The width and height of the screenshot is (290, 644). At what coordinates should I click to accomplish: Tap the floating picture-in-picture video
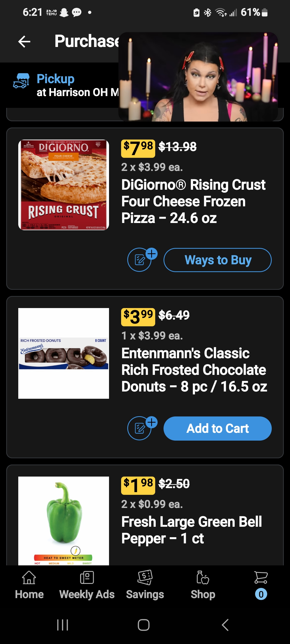tap(198, 77)
